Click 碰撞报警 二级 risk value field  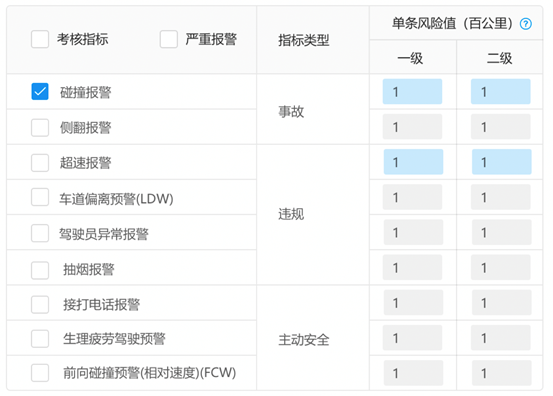click(x=500, y=92)
